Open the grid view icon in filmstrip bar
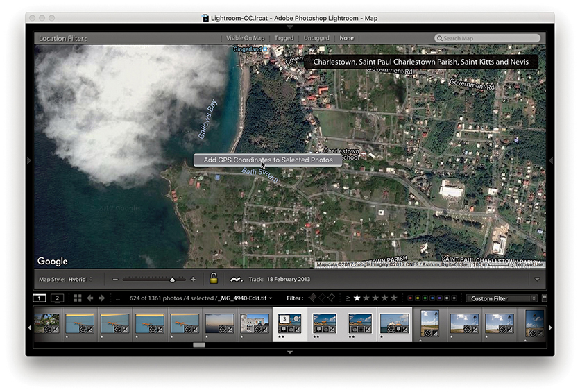 [x=78, y=298]
